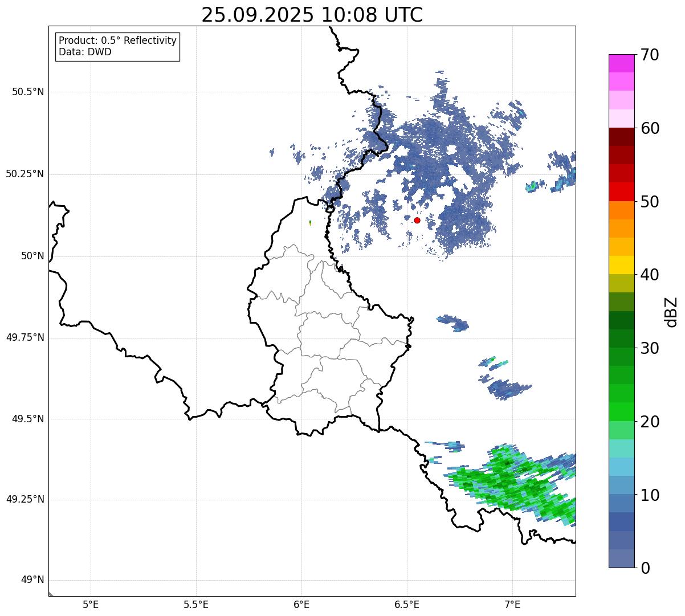The height and width of the screenshot is (616, 685).
Task: Click the latitude label 49.5°N
Action: 28,419
